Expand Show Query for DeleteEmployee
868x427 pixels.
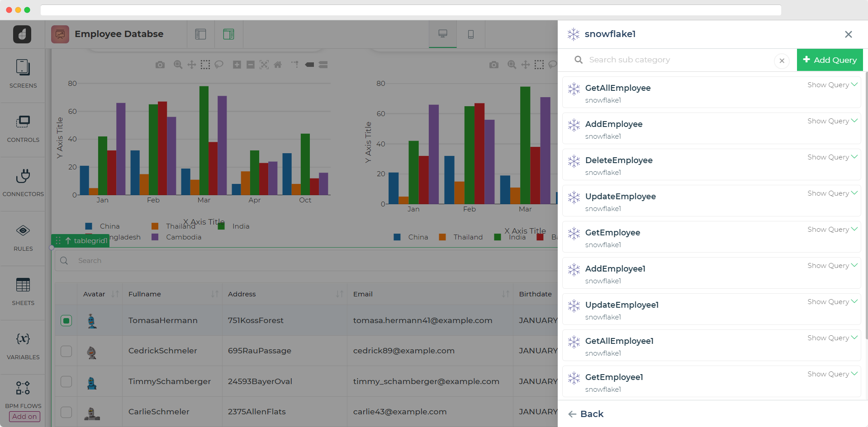832,157
